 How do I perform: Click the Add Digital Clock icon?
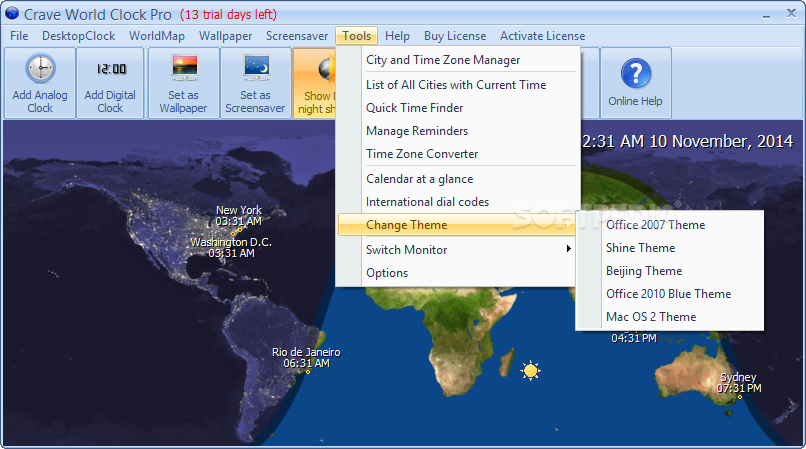click(111, 69)
